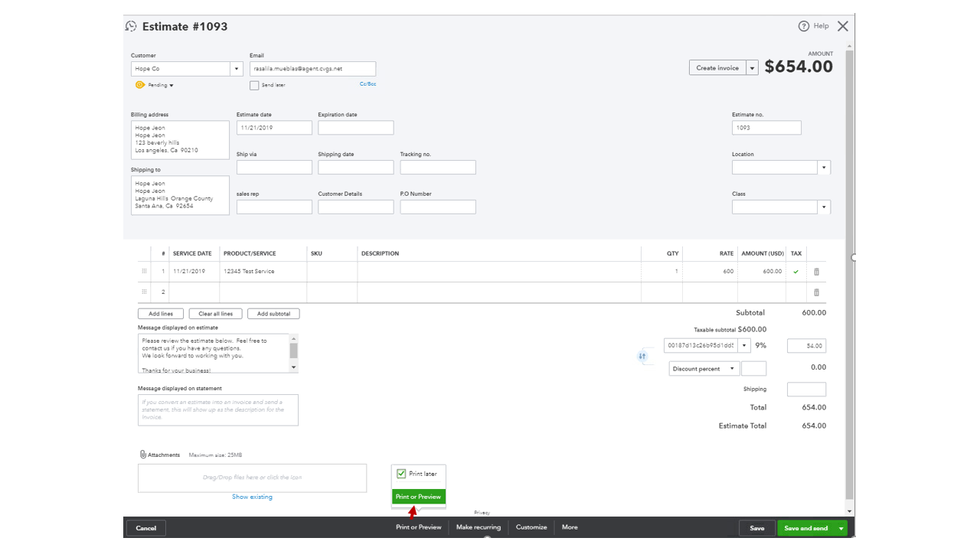This screenshot has height=551, width=980.
Task: Click the Show existing link
Action: [252, 497]
